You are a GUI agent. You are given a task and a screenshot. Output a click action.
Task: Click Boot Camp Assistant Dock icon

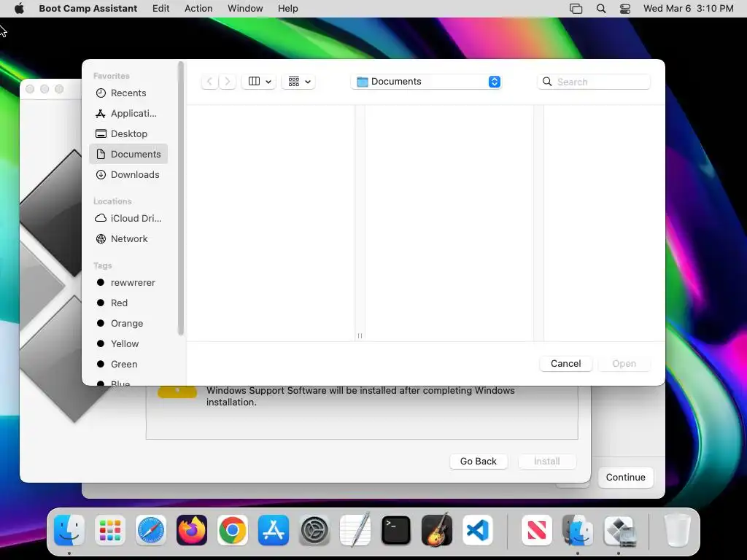tap(619, 530)
